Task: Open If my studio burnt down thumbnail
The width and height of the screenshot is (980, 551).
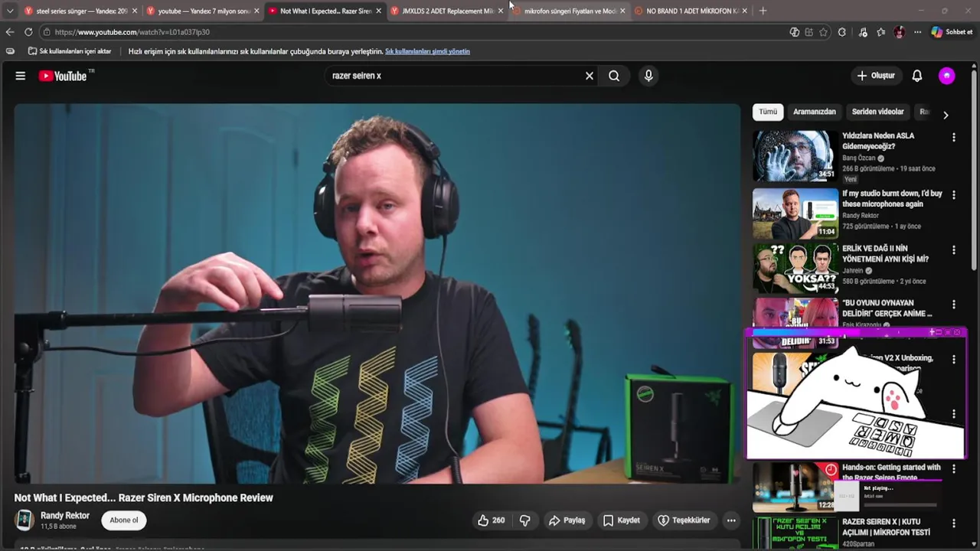Action: pyautogui.click(x=795, y=214)
